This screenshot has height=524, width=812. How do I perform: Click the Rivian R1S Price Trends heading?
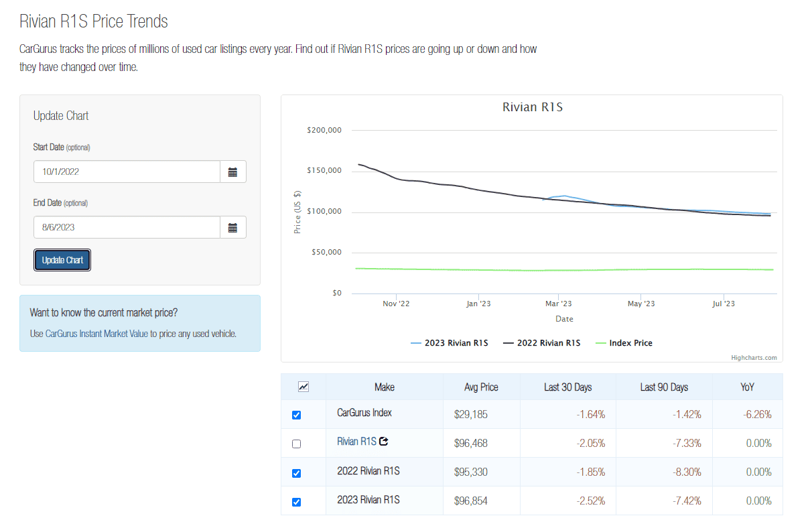pos(94,21)
